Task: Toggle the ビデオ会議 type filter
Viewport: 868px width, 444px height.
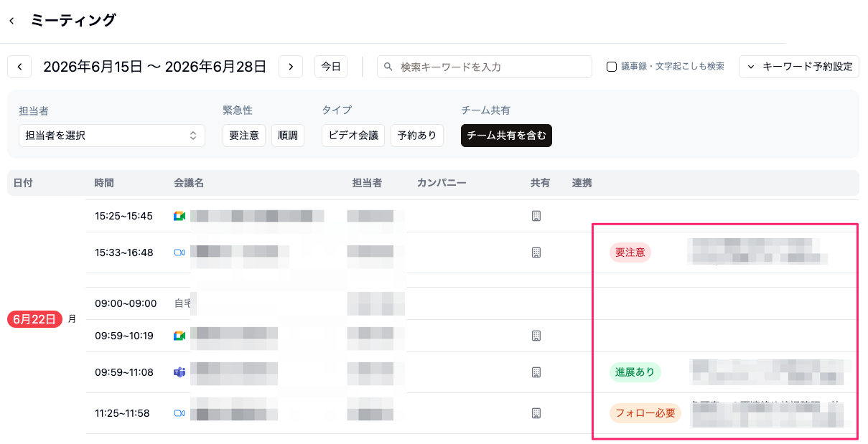Action: 353,136
